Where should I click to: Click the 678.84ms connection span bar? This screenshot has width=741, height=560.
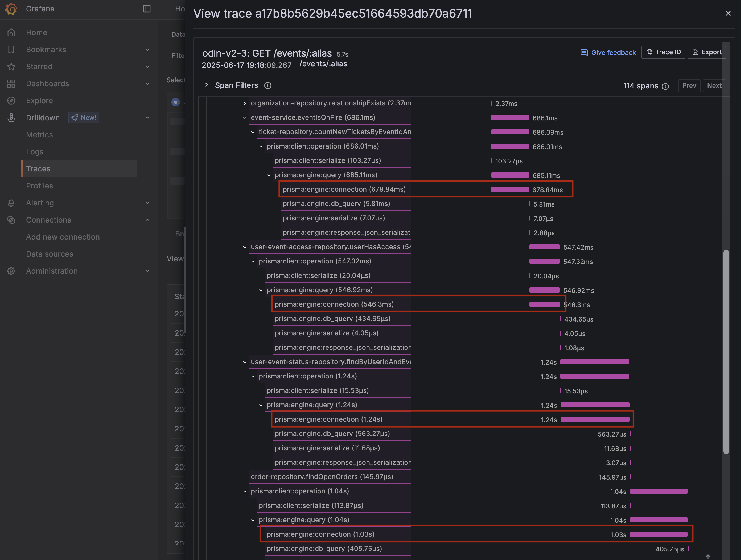point(510,190)
